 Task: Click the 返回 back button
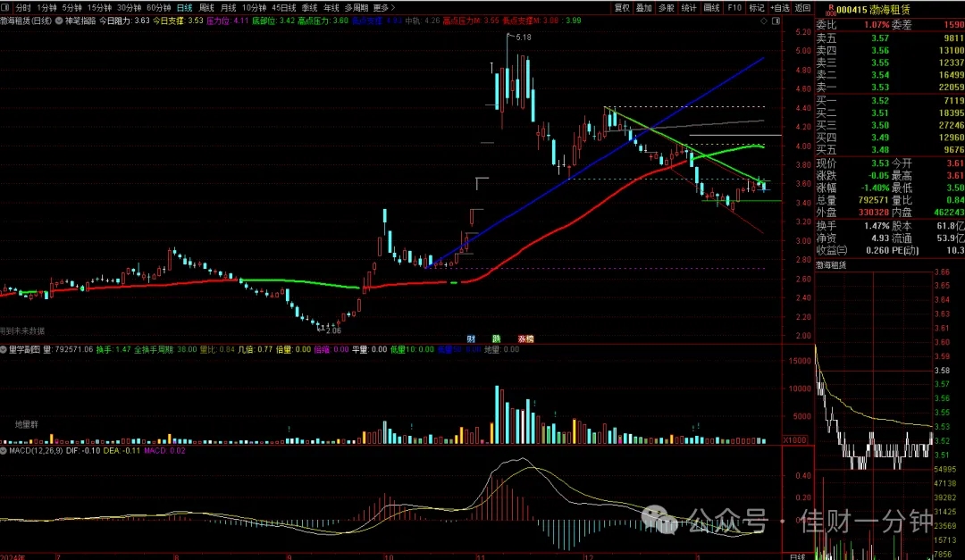coord(802,8)
